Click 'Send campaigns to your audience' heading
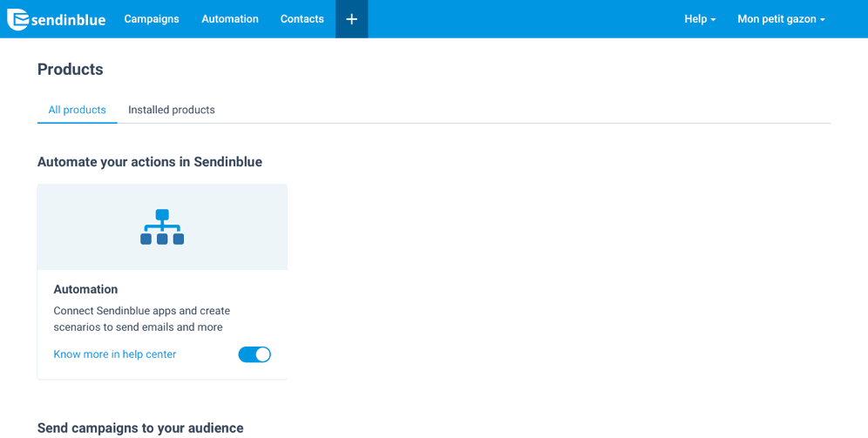Screen dimensions: 868x438 click(x=140, y=428)
